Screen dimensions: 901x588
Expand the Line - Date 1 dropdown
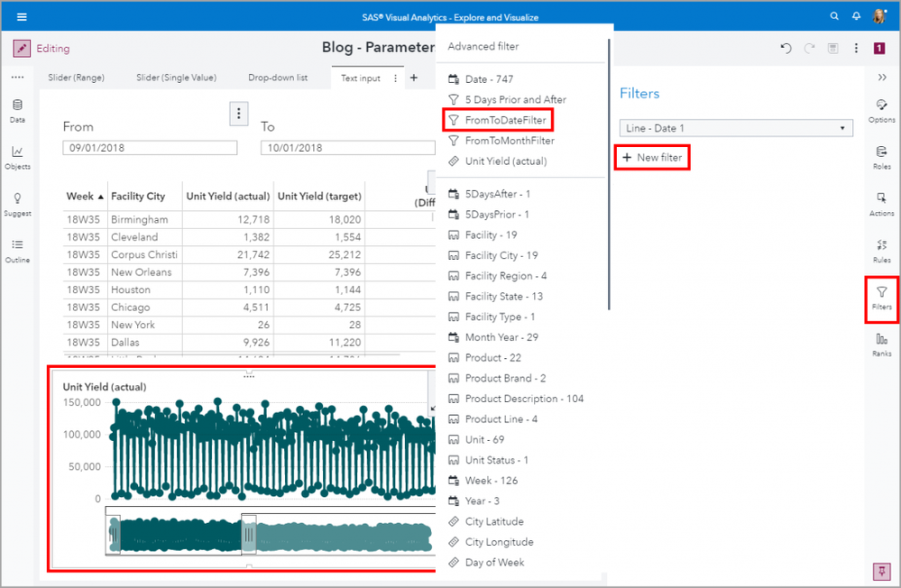[x=736, y=129]
